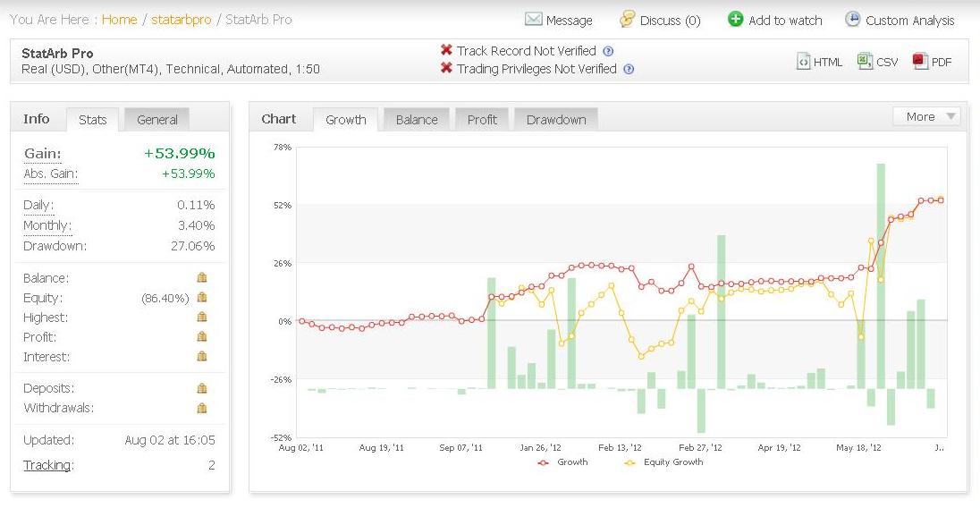Click the tallest green profit bar in chart
This screenshot has width=980, height=508.
tap(881, 276)
